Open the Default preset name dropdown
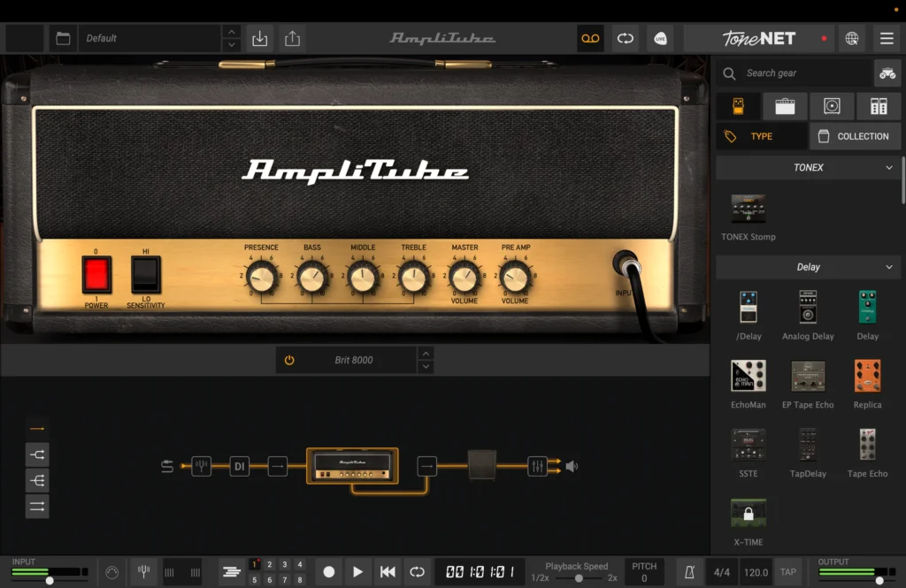Image resolution: width=906 pixels, height=588 pixels. point(149,39)
